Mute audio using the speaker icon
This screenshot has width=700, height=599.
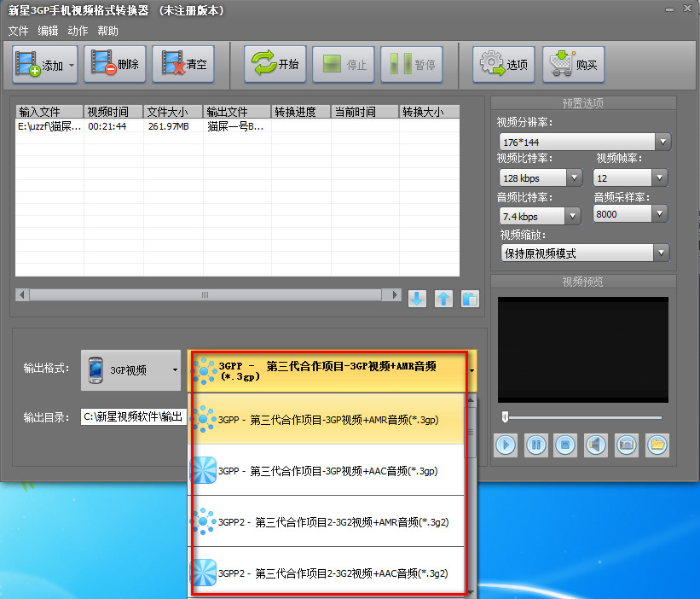coord(595,444)
